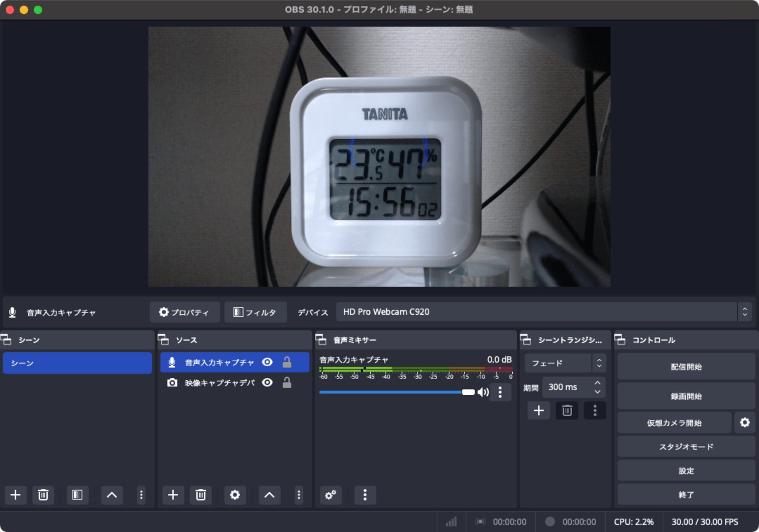
Task: Open advanced audio properties gears icon
Action: 331,495
